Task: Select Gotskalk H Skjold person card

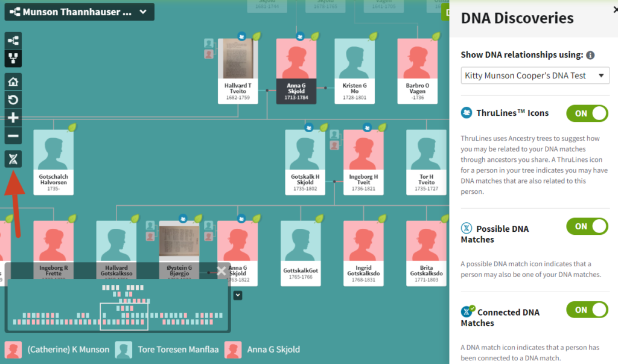Action: [x=305, y=162]
